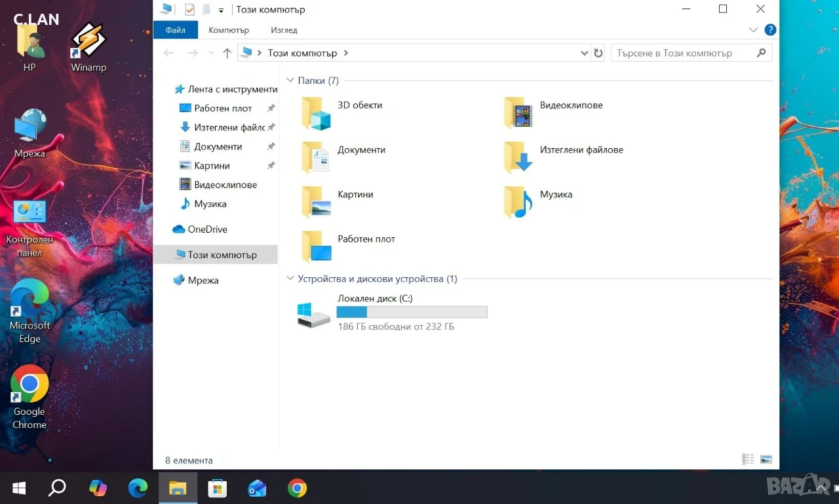839x504 pixels.
Task: Select Работен плот in navigation pane
Action: point(223,108)
